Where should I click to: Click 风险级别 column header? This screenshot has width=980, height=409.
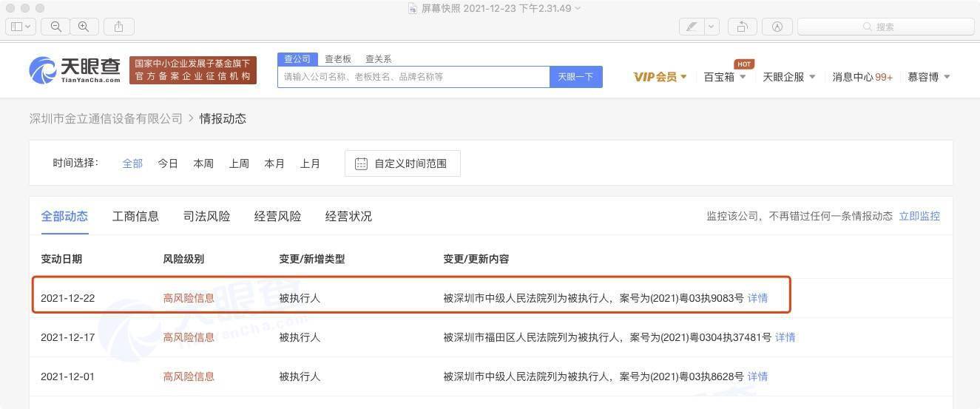(183, 259)
